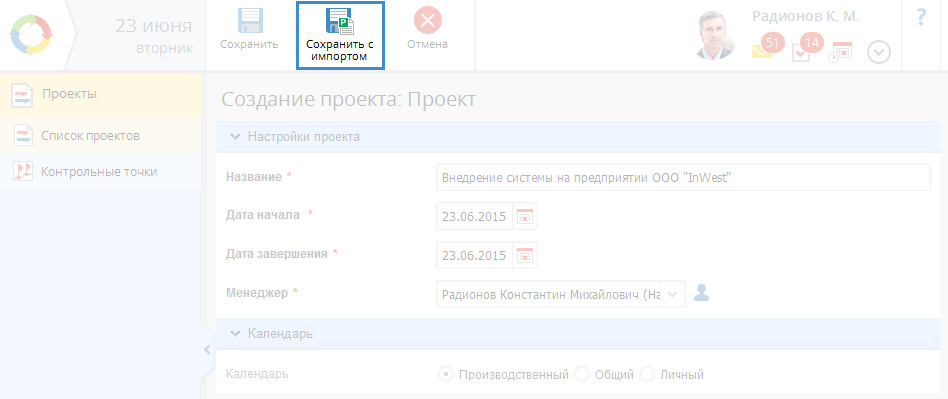Click the Список проектов icon

[24, 135]
